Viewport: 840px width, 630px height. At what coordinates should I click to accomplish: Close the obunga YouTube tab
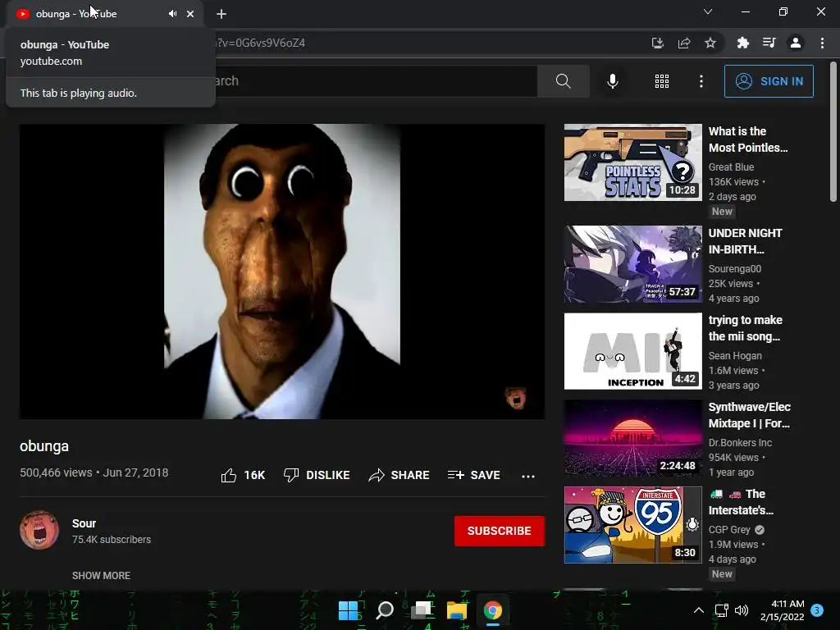pos(190,14)
